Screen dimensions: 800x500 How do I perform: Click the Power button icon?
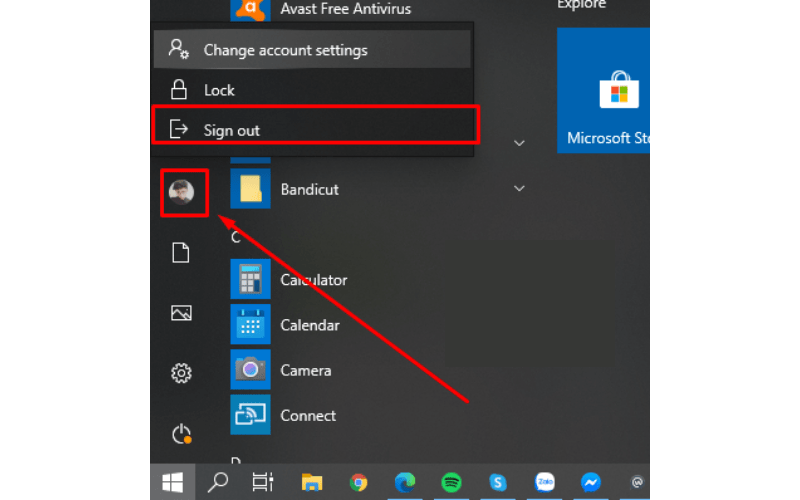pos(181,433)
